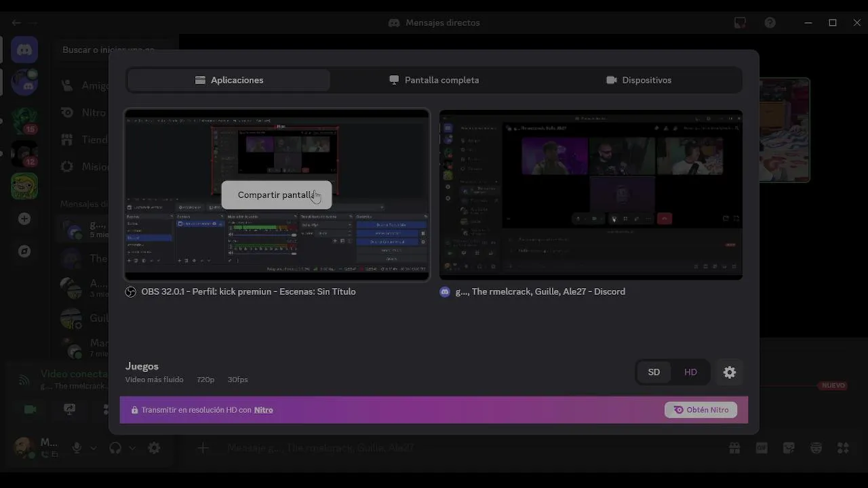Click the OBS logo icon
Image resolution: width=868 pixels, height=488 pixels.
(x=131, y=291)
